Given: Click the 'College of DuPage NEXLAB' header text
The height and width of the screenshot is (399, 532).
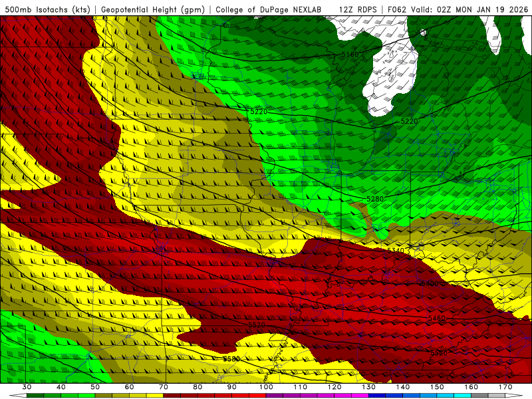Looking at the screenshot, I should (269, 10).
